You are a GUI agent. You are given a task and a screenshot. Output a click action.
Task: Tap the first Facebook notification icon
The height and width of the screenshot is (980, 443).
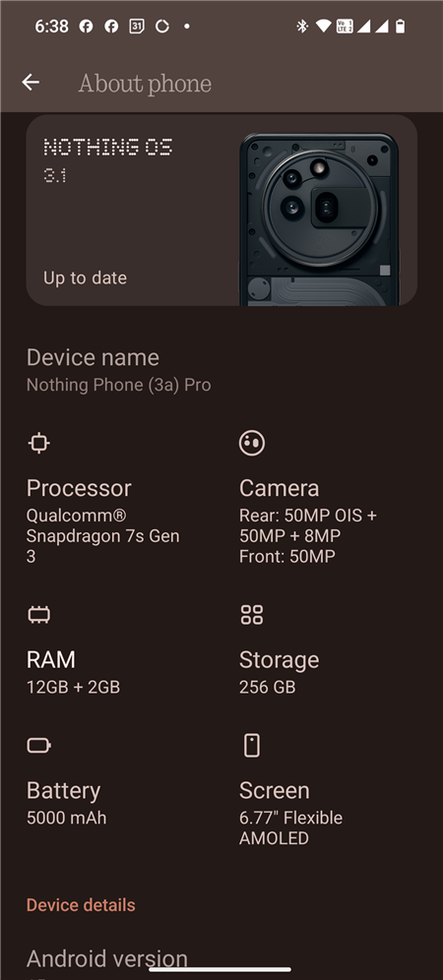(x=86, y=27)
